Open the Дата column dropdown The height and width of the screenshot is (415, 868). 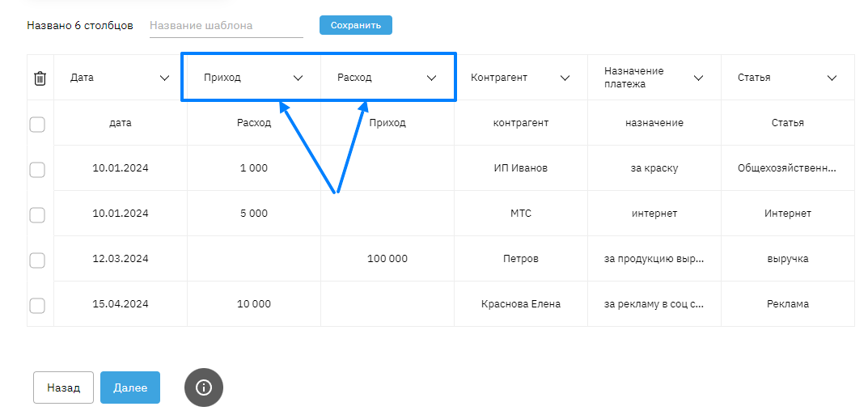coord(164,78)
